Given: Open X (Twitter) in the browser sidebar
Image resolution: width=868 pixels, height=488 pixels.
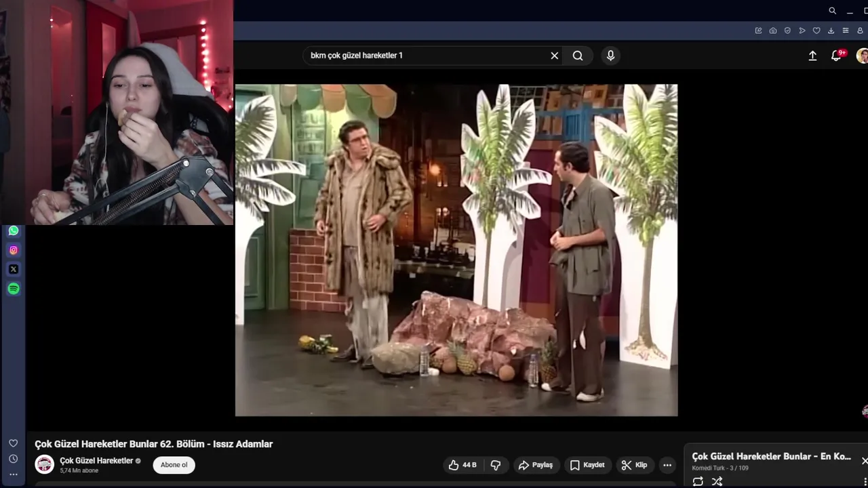Looking at the screenshot, I should pos(14,269).
